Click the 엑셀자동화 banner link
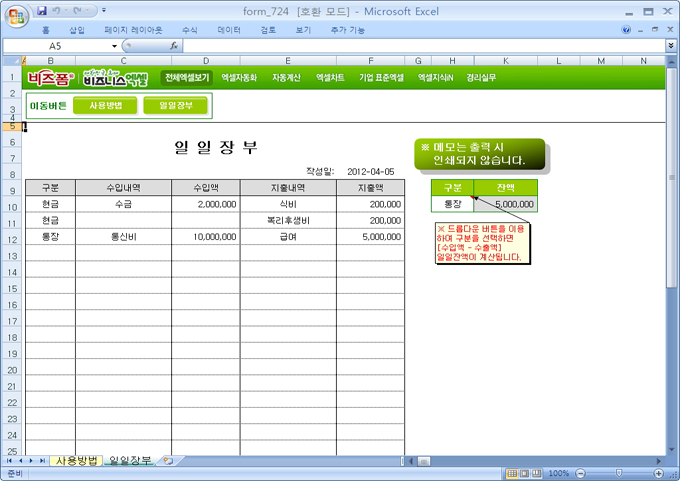680x481 pixels. 239,78
